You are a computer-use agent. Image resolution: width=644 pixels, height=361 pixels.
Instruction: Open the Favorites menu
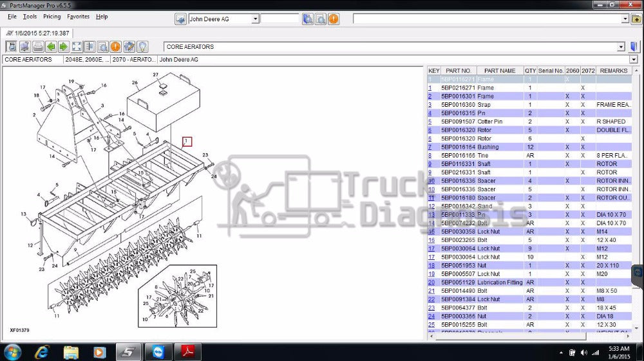click(79, 17)
